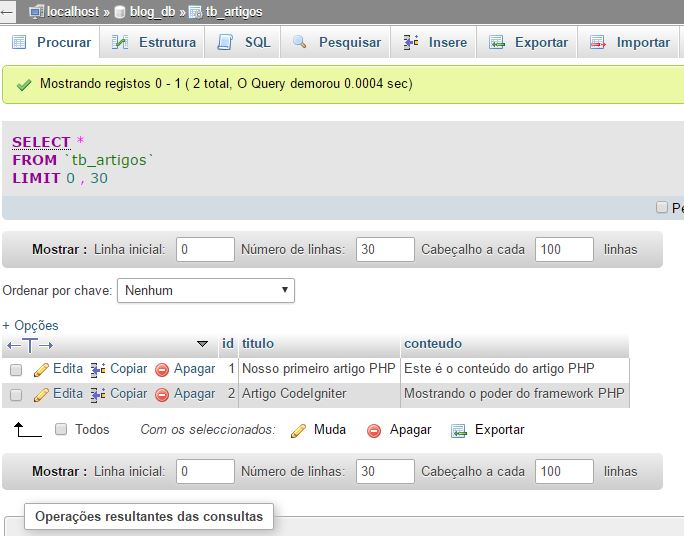The image size is (684, 536).
Task: Click bottom Linha inicial input field
Action: click(x=205, y=471)
